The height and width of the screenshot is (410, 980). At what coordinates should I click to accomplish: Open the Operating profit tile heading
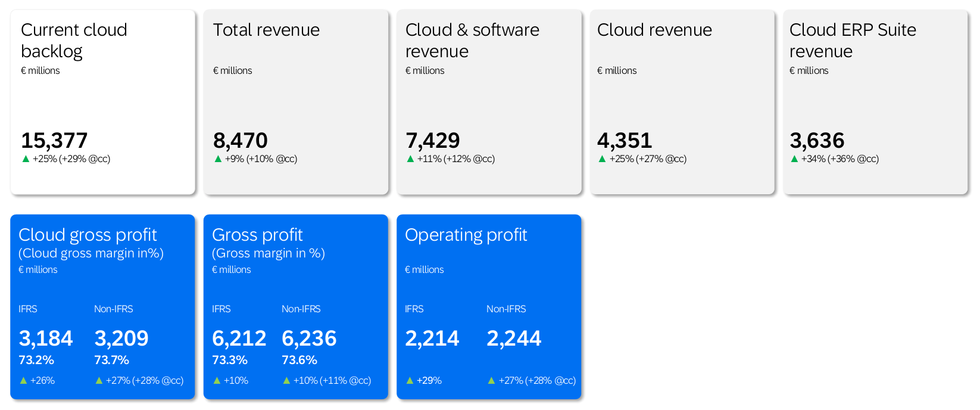[x=466, y=235]
